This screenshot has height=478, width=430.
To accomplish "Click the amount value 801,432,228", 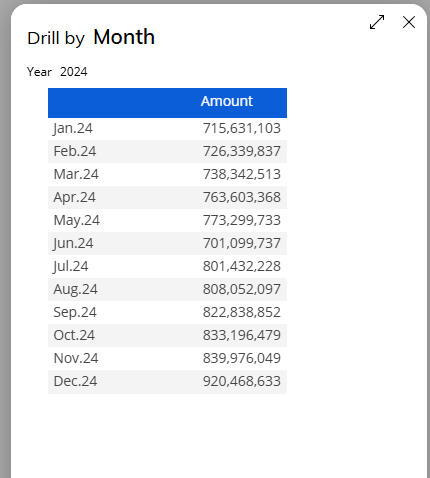I will pos(242,266).
